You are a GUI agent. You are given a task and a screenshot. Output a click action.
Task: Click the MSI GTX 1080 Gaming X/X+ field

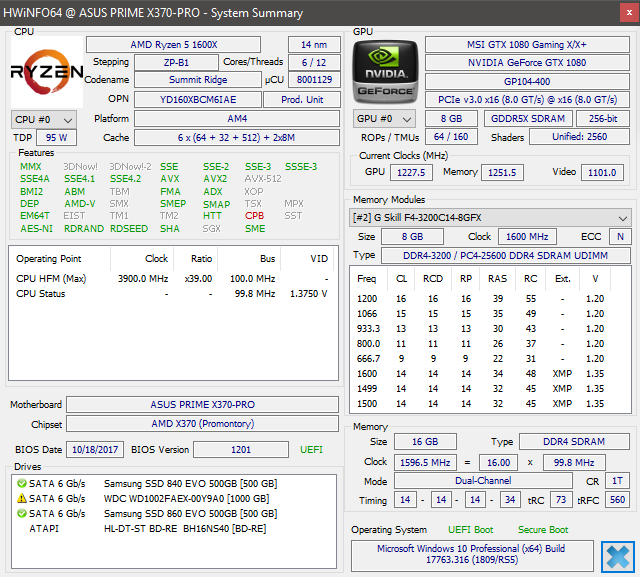coord(527,44)
